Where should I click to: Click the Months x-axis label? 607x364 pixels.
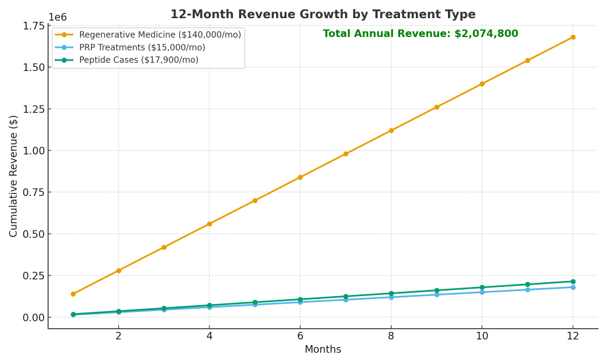324,349
